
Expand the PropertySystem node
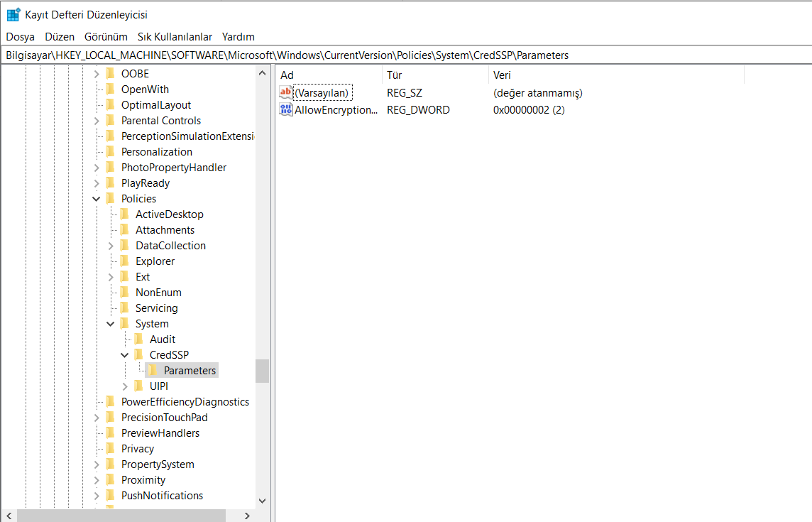[x=97, y=464]
